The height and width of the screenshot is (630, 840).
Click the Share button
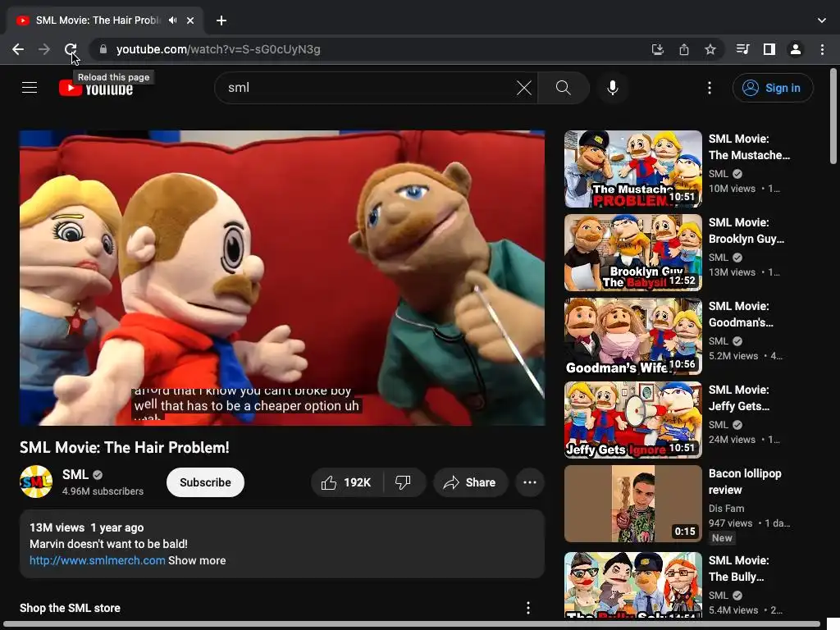[470, 482]
